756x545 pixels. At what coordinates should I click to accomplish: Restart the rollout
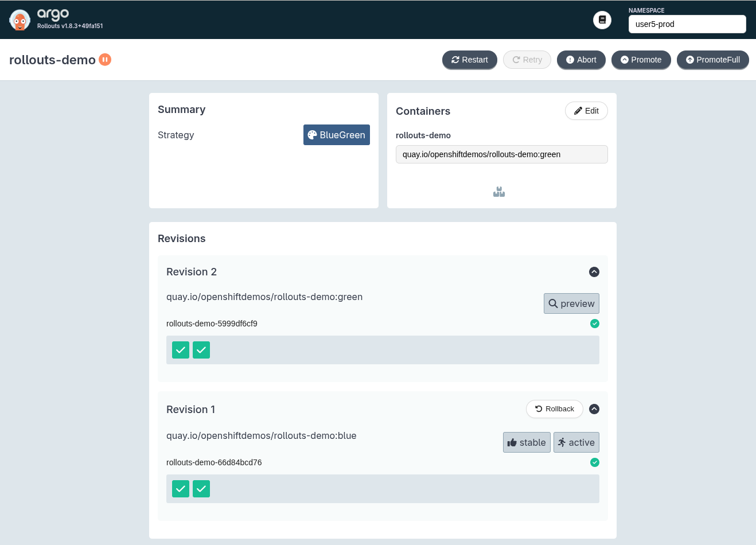coord(470,60)
